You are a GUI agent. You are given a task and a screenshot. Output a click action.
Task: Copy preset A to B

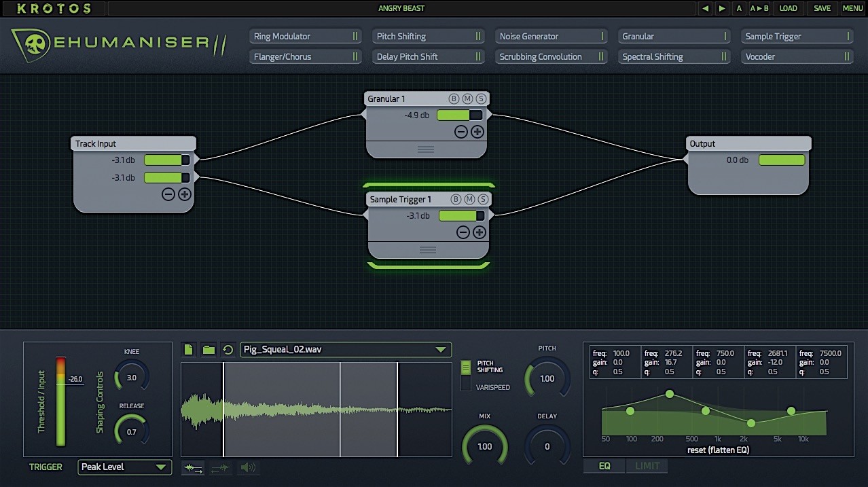tap(759, 8)
